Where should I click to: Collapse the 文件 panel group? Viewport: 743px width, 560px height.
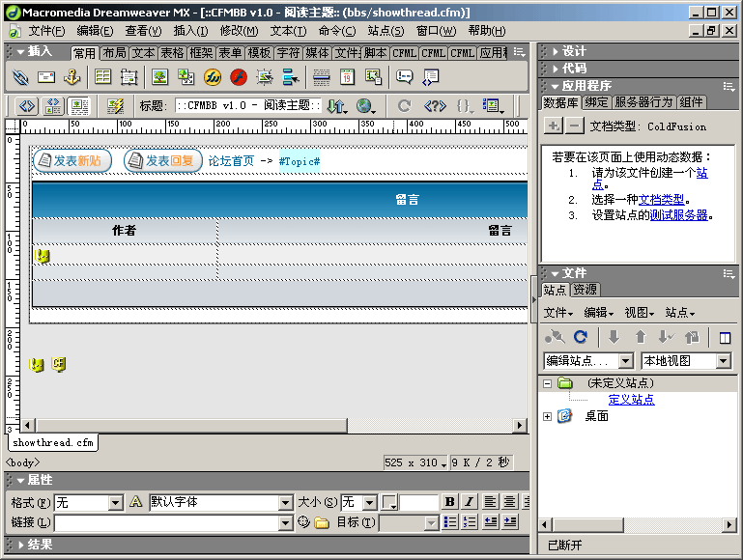(x=556, y=273)
